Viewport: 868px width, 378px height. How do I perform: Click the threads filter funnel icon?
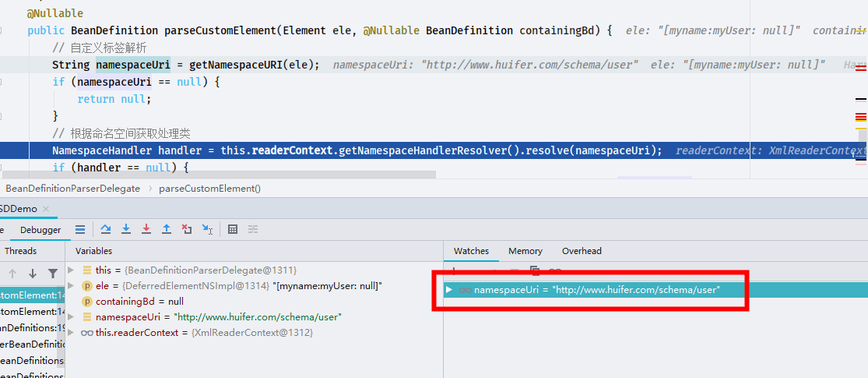tap(53, 274)
